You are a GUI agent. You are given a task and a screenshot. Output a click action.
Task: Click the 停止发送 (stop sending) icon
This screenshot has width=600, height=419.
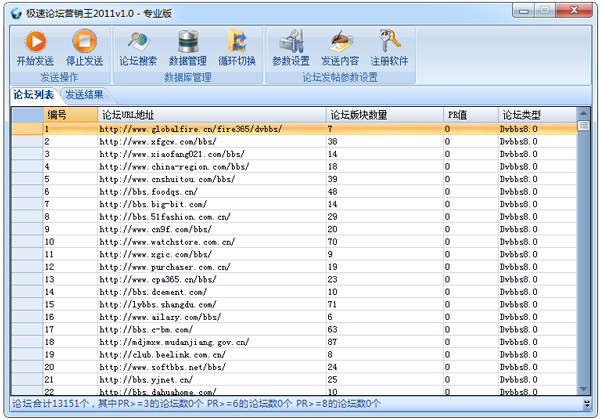pos(87,47)
